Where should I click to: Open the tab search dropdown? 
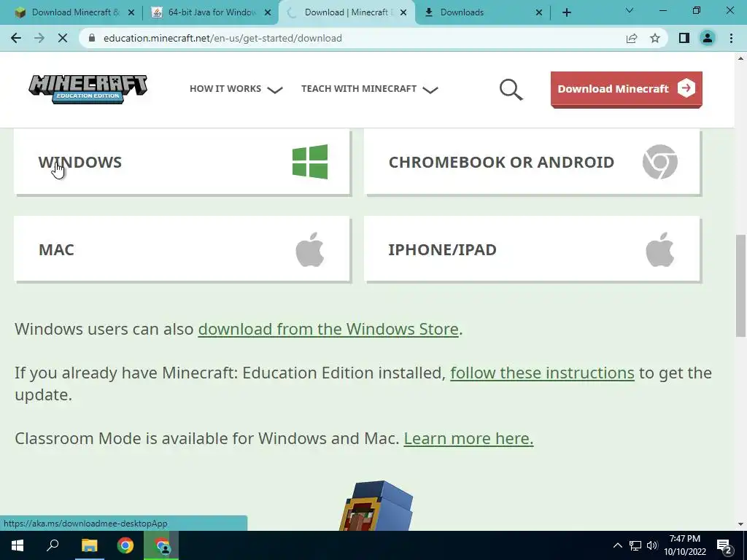coord(630,10)
